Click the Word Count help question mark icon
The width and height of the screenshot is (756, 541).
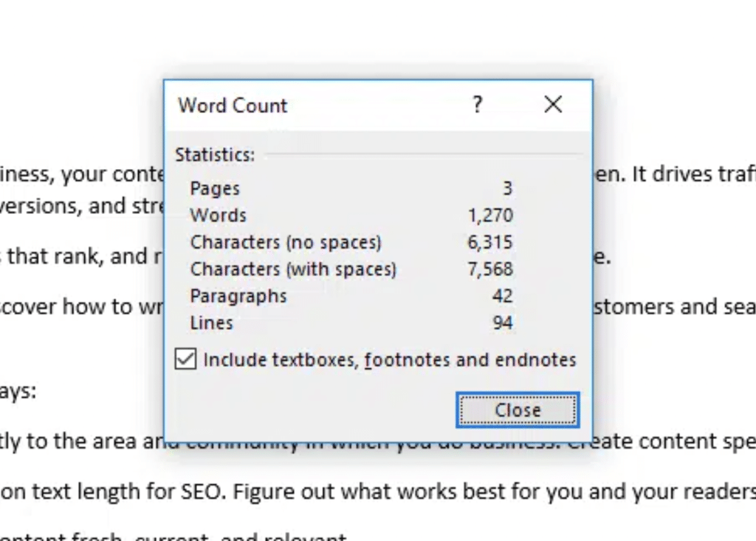tap(477, 105)
